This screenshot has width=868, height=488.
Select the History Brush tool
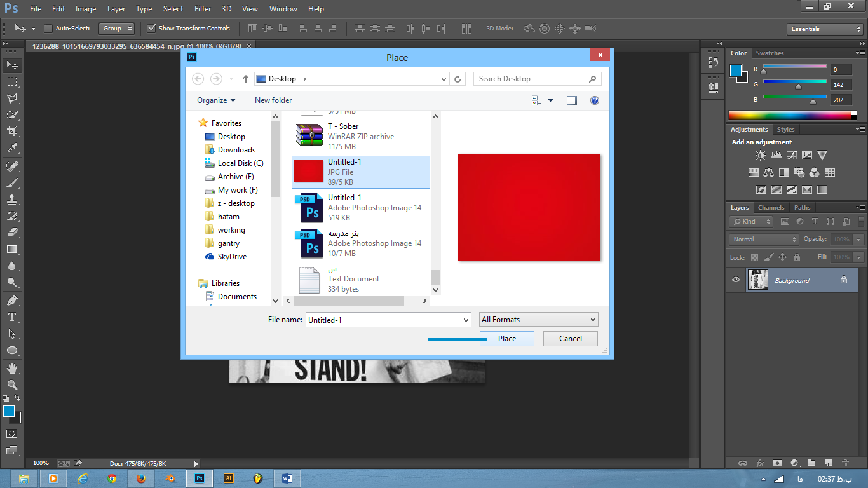(12, 216)
